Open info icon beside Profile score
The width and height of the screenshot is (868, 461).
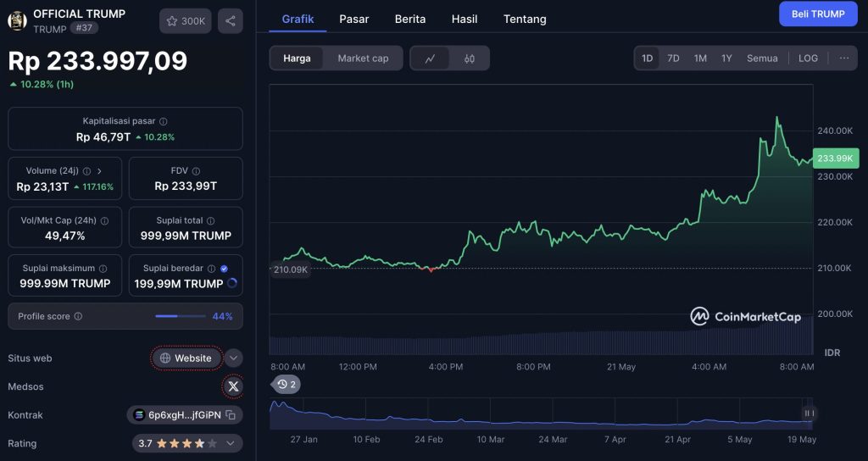78,317
